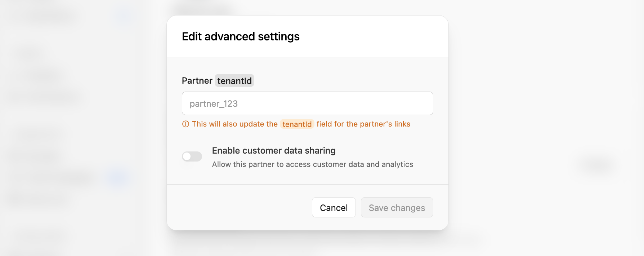Click the Cancel button in the footer

coord(334,207)
